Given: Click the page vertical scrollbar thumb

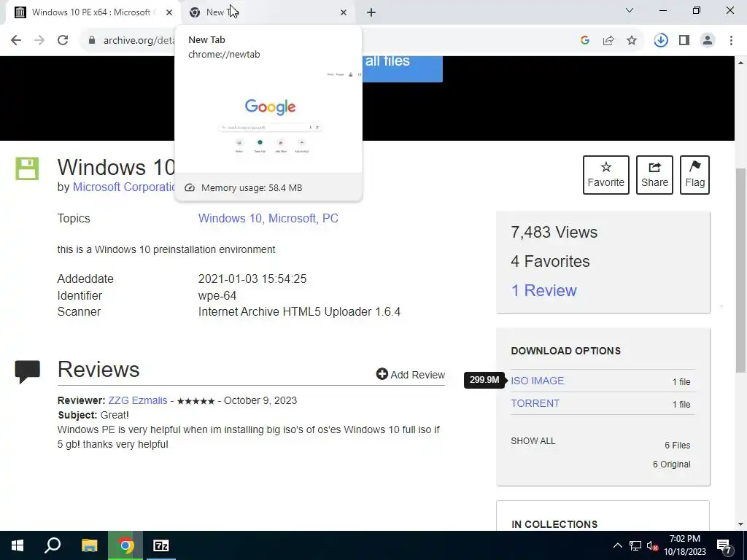Looking at the screenshot, I should [x=741, y=270].
